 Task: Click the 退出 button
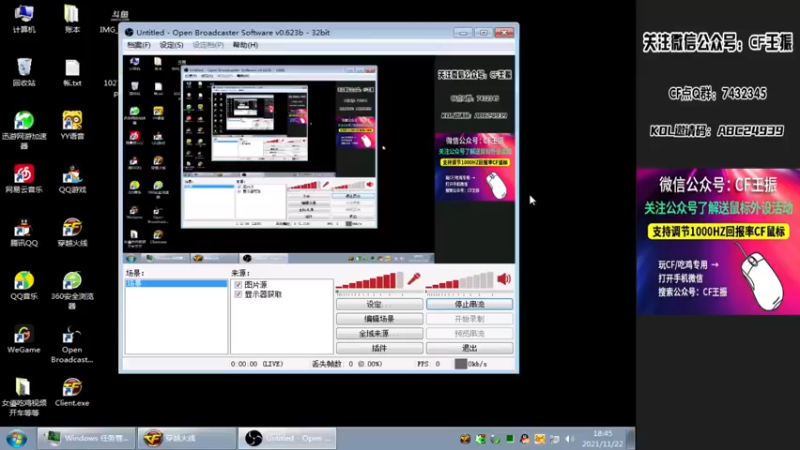(x=469, y=348)
